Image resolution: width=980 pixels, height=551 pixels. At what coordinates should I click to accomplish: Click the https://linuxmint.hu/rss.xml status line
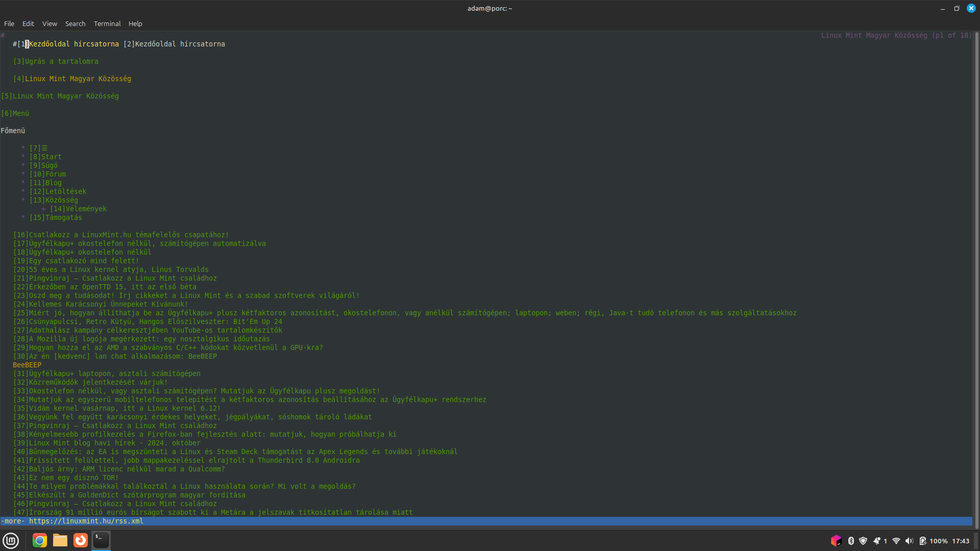tap(486, 521)
